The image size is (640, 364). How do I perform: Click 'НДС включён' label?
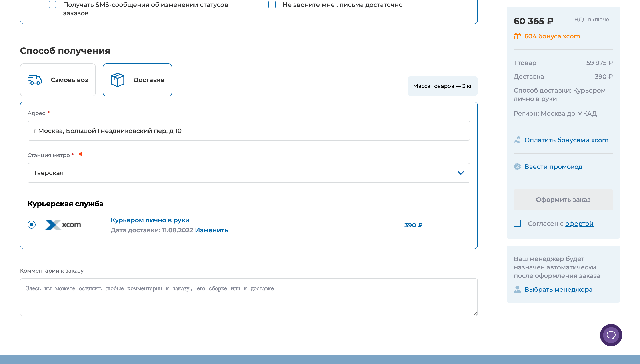593,20
